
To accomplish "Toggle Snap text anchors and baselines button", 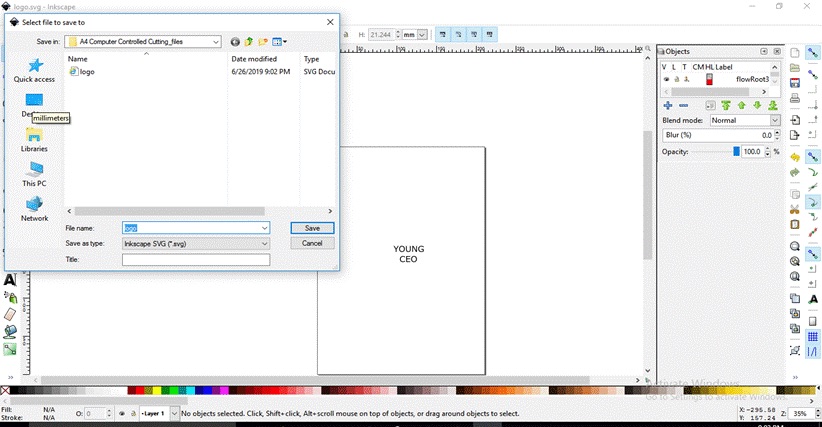I will [x=813, y=299].
